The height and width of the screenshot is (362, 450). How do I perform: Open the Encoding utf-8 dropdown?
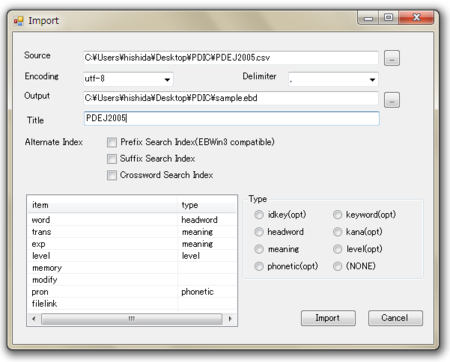tap(128, 79)
